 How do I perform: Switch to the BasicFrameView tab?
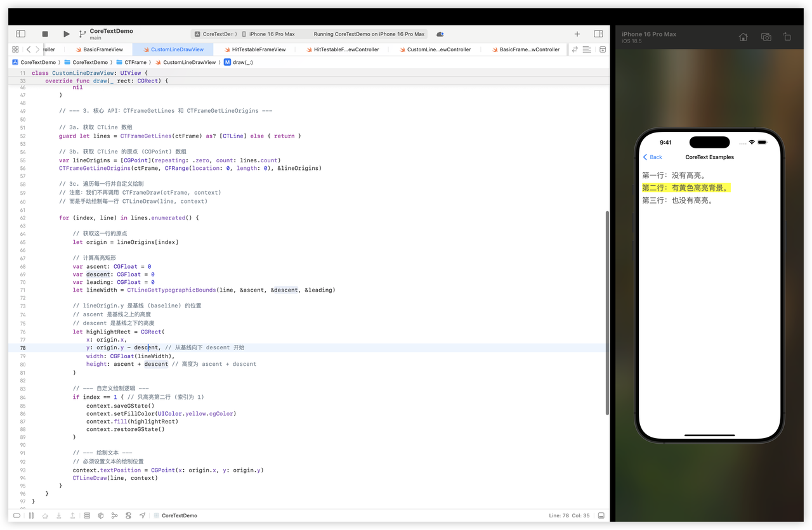point(99,49)
